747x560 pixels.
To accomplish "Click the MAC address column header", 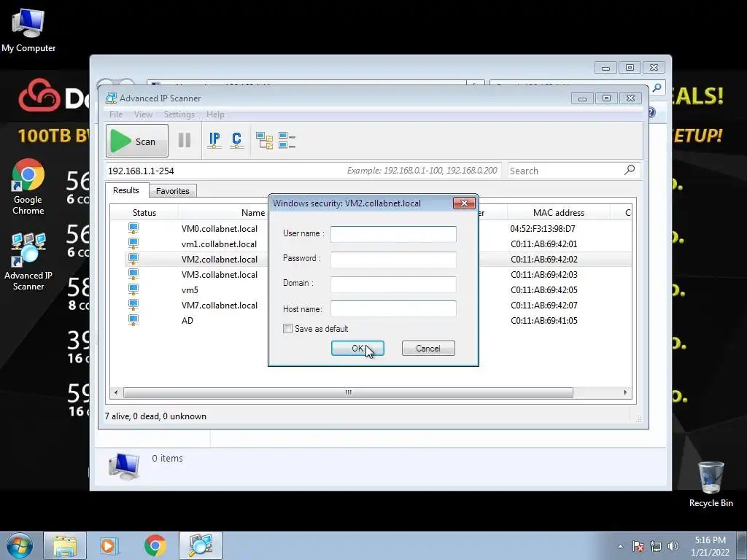I will tap(558, 212).
